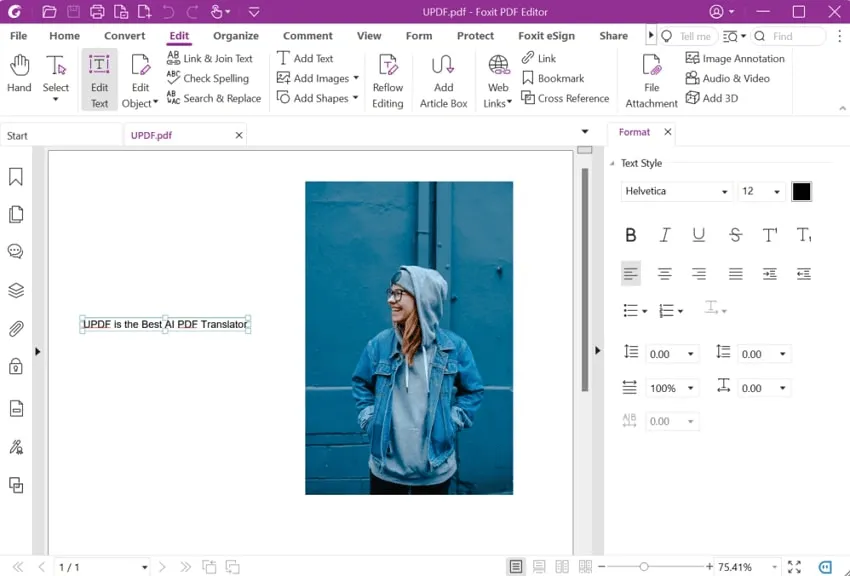Click Search & Replace button
The height and width of the screenshot is (576, 850).
(x=214, y=98)
